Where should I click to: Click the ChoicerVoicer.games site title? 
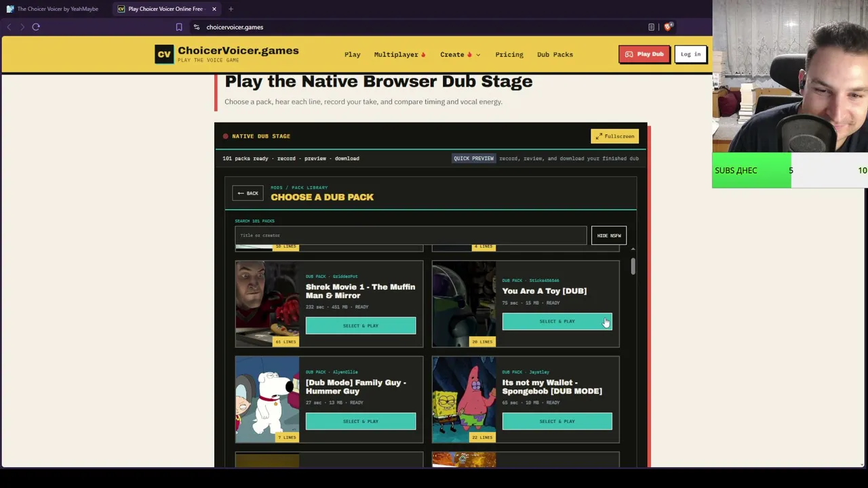(238, 51)
